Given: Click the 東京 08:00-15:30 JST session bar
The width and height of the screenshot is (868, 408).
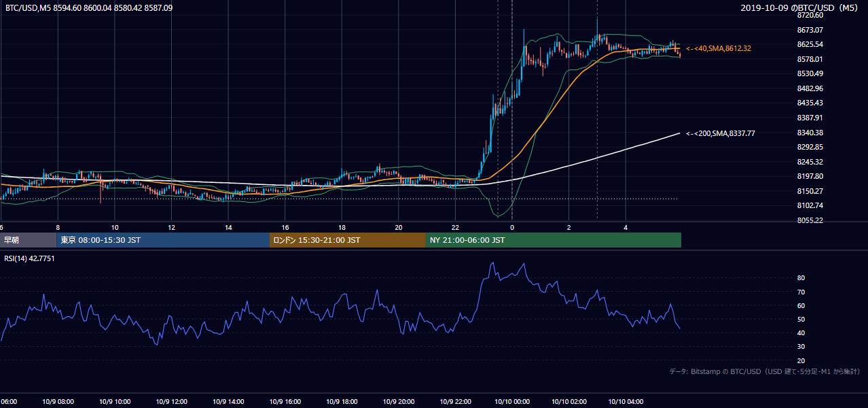Looking at the screenshot, I should click(163, 240).
